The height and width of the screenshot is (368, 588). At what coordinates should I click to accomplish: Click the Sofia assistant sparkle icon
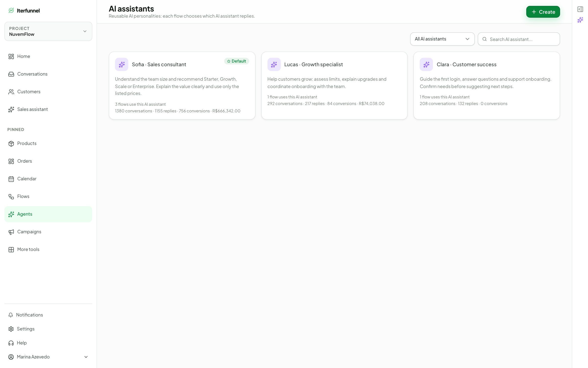[x=122, y=65]
